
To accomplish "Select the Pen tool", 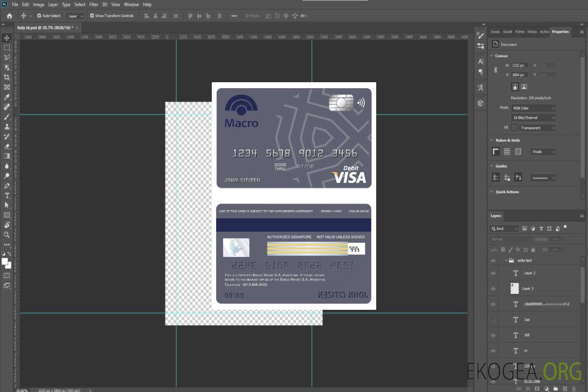I will point(7,186).
